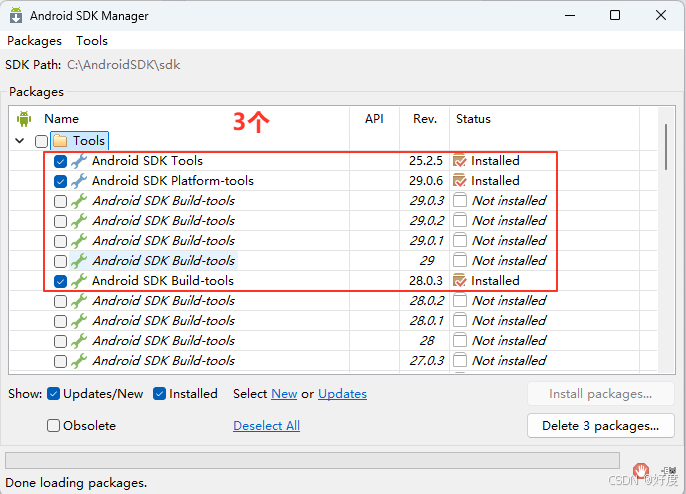Viewport: 686px width, 494px height.
Task: Select the Tools folder row label
Action: click(x=89, y=141)
